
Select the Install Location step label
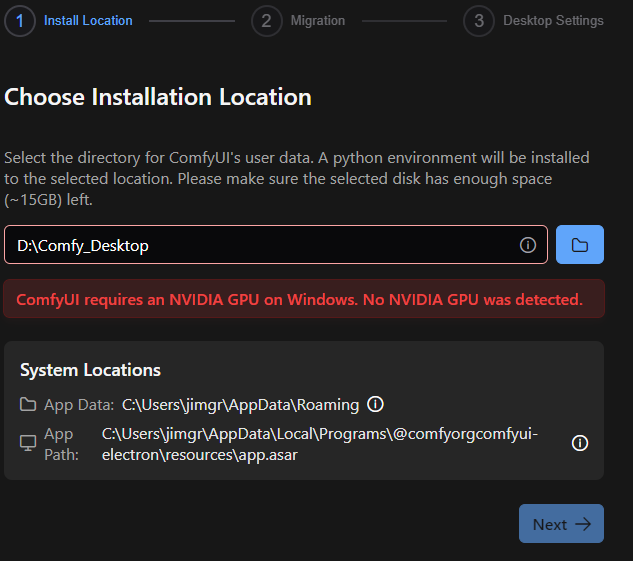pyautogui.click(x=88, y=20)
